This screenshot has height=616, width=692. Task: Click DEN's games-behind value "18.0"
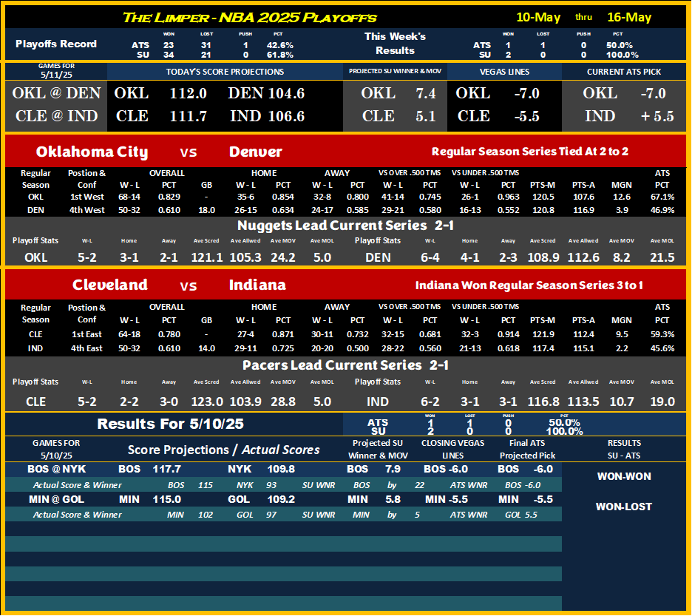pyautogui.click(x=206, y=210)
